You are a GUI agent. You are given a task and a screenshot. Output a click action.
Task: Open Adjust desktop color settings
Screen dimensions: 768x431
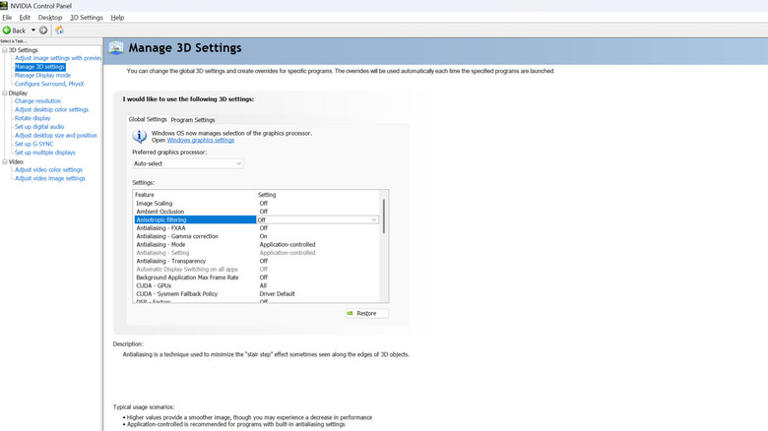(x=51, y=110)
